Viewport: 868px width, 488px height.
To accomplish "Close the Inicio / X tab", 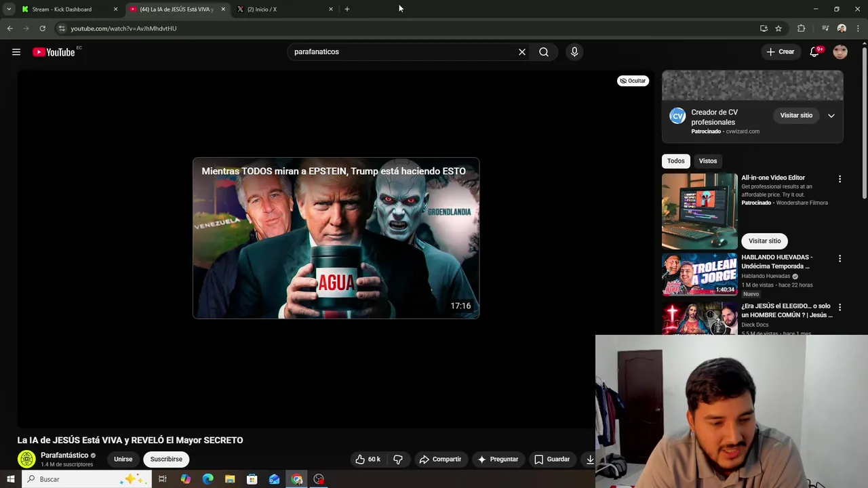I will (x=331, y=9).
